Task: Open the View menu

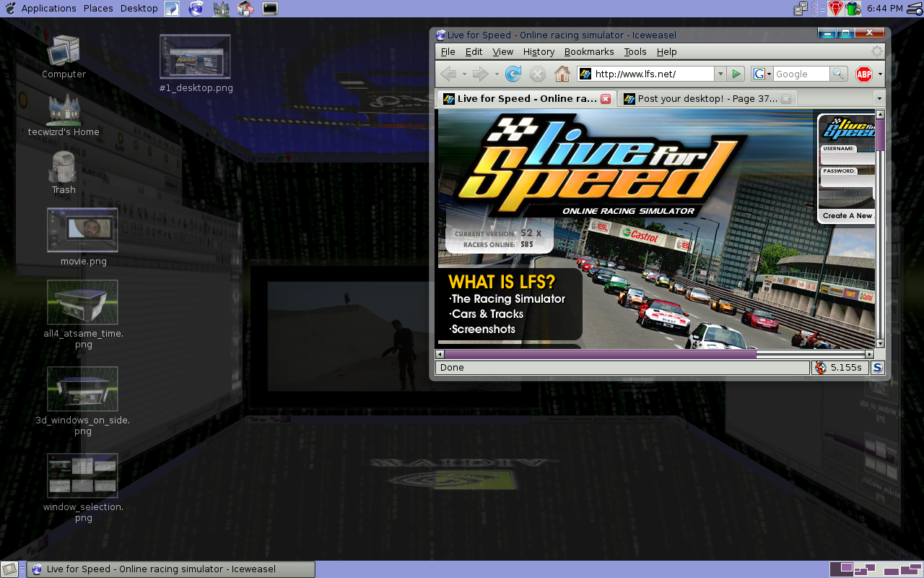Action: [503, 52]
